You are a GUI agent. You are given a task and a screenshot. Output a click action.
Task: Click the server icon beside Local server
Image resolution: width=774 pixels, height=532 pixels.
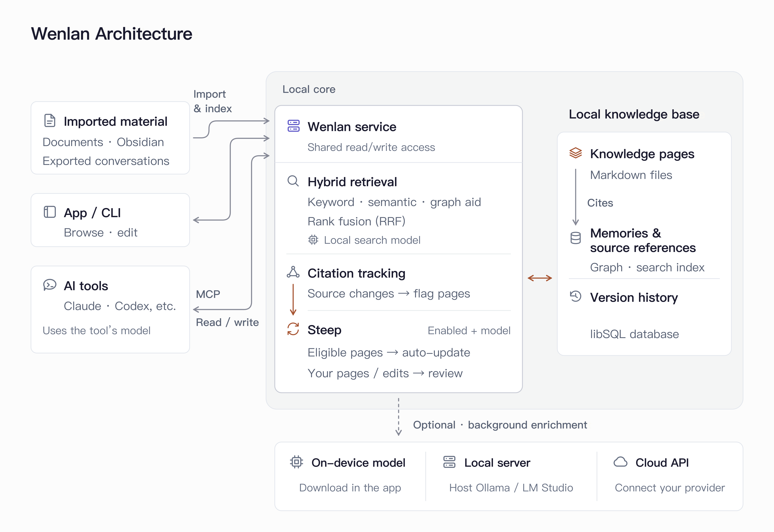click(x=449, y=462)
